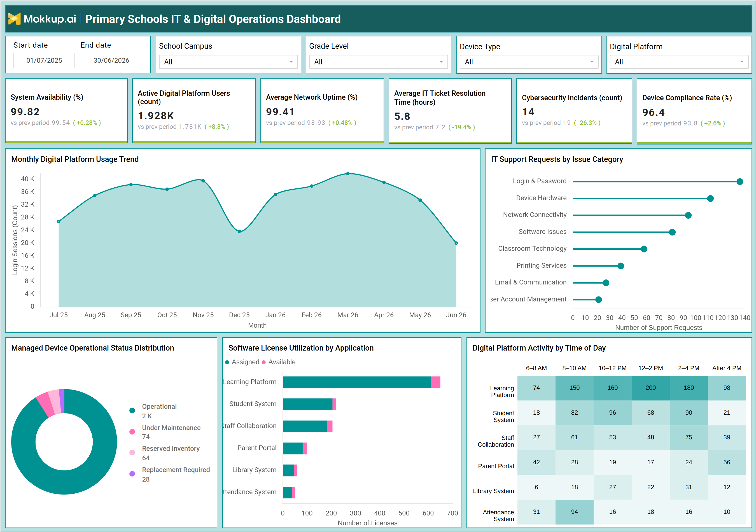The height and width of the screenshot is (532, 756).
Task: Select the Average Network Uptime card
Action: 322,111
